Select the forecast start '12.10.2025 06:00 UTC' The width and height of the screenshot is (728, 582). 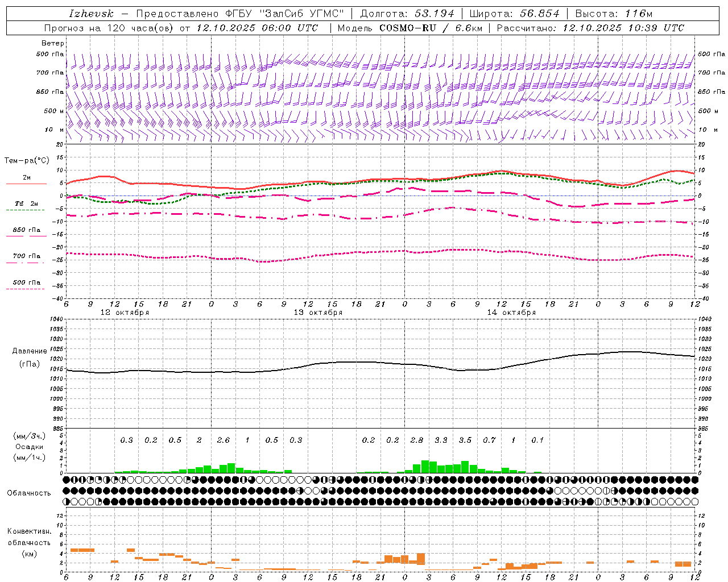(x=257, y=28)
